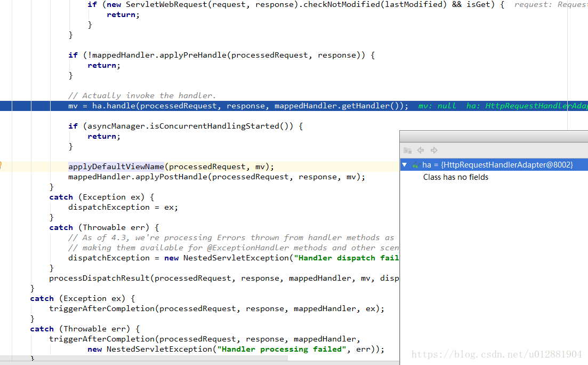This screenshot has width=588, height=365.
Task: Click the inner 'catch (Throwable err)' line
Action: coord(104,227)
